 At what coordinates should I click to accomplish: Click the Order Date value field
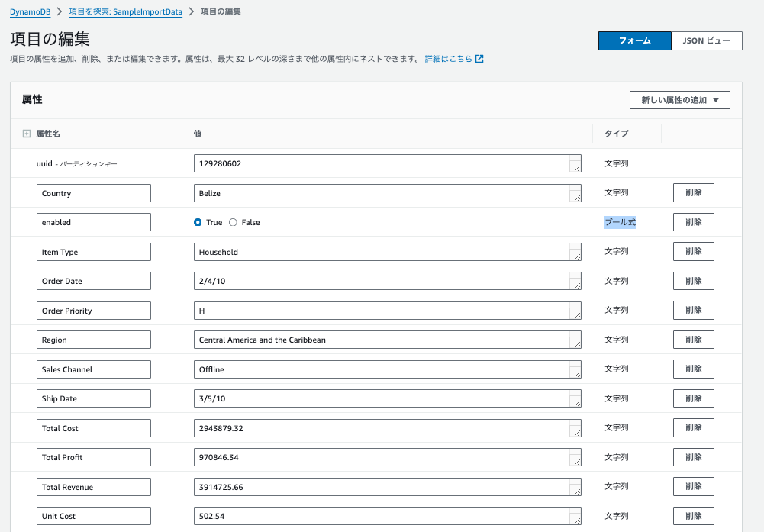point(382,281)
